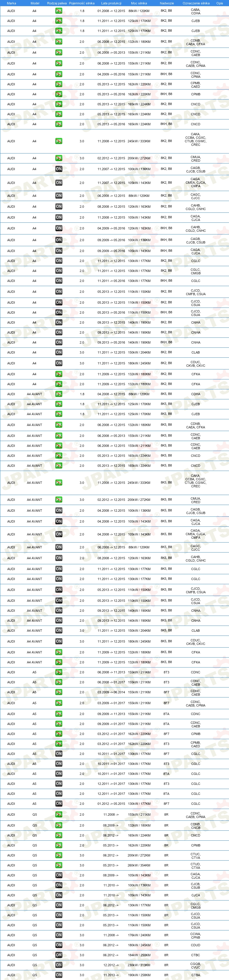Click ON icon in Q5 CDUD row

(x=59, y=945)
